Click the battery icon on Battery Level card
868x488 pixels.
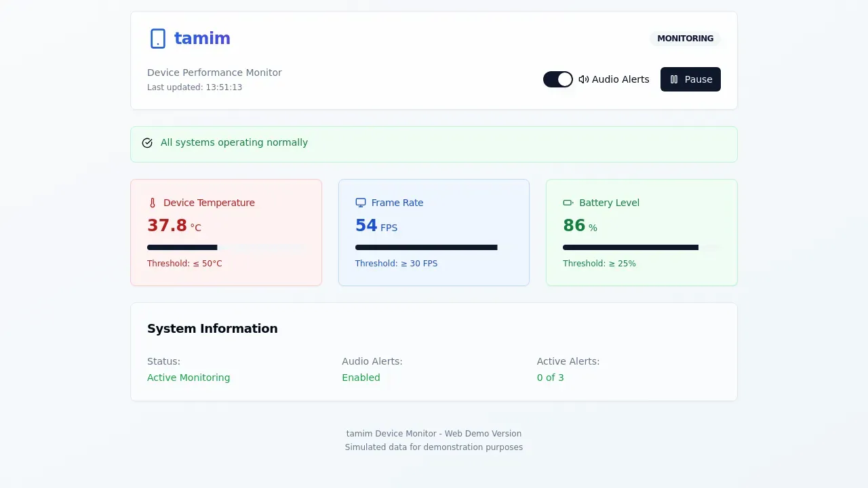[567, 203]
